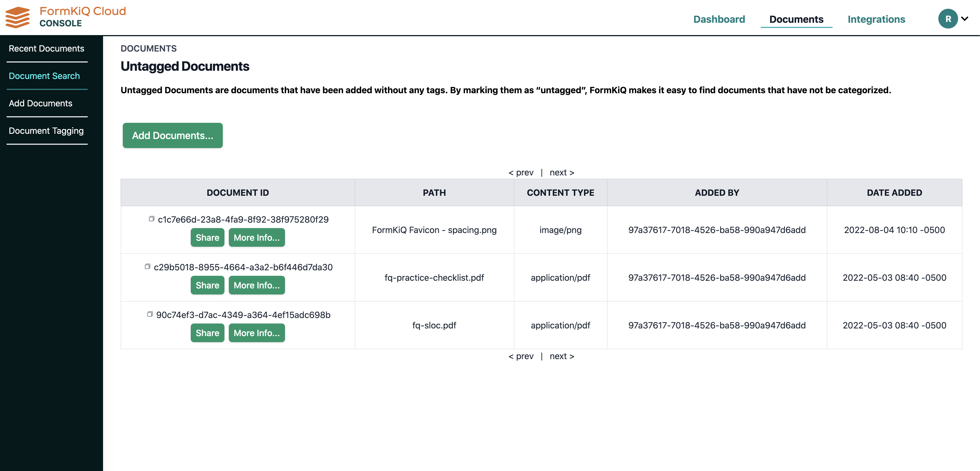Copy document ID for FormKiQ Favicon row

click(x=152, y=219)
